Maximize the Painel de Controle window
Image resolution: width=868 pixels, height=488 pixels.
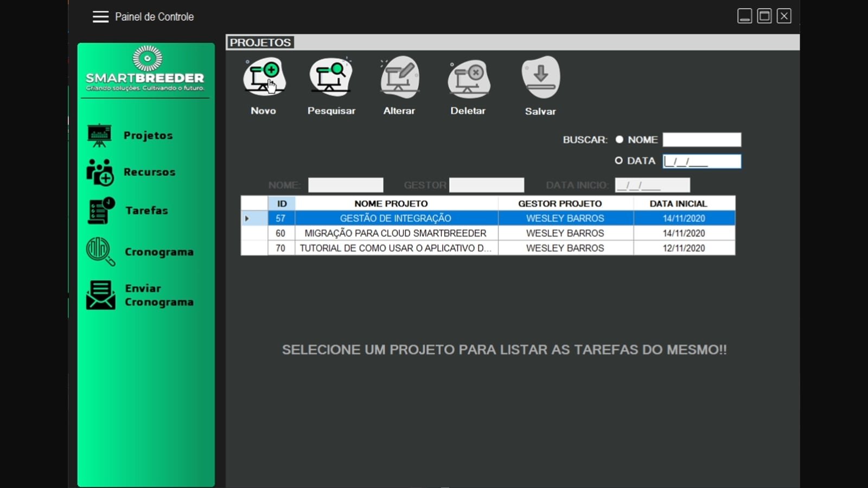[x=764, y=16]
